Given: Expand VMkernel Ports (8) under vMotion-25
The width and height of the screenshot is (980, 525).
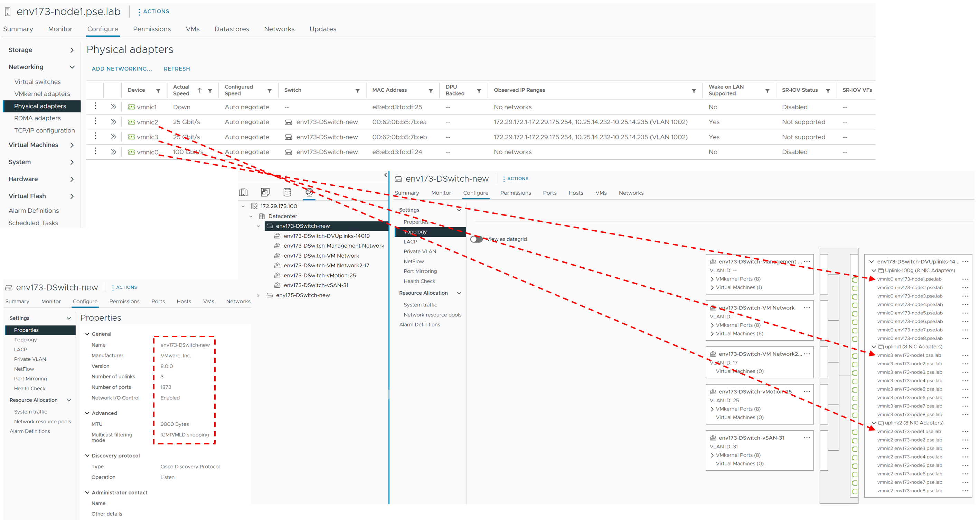Looking at the screenshot, I should tap(712, 409).
